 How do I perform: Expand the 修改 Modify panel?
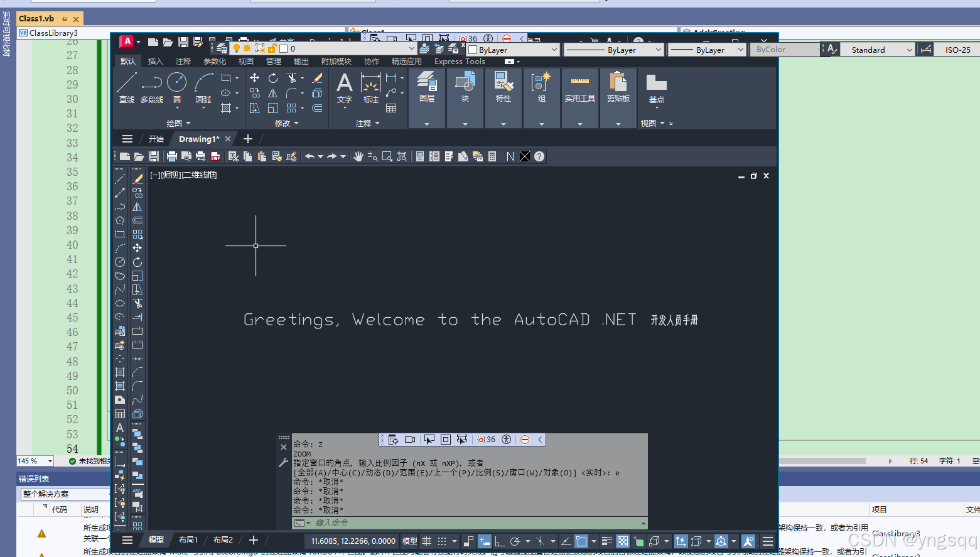(x=286, y=123)
